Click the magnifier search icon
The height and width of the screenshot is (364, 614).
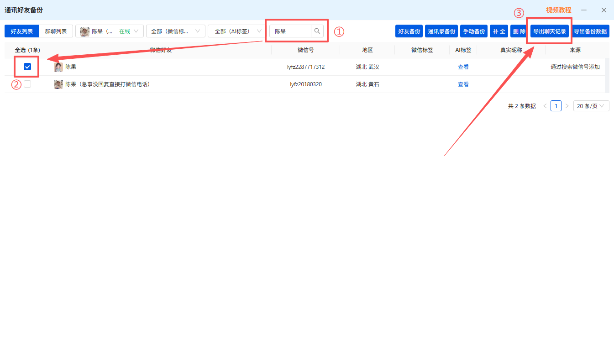[317, 31]
